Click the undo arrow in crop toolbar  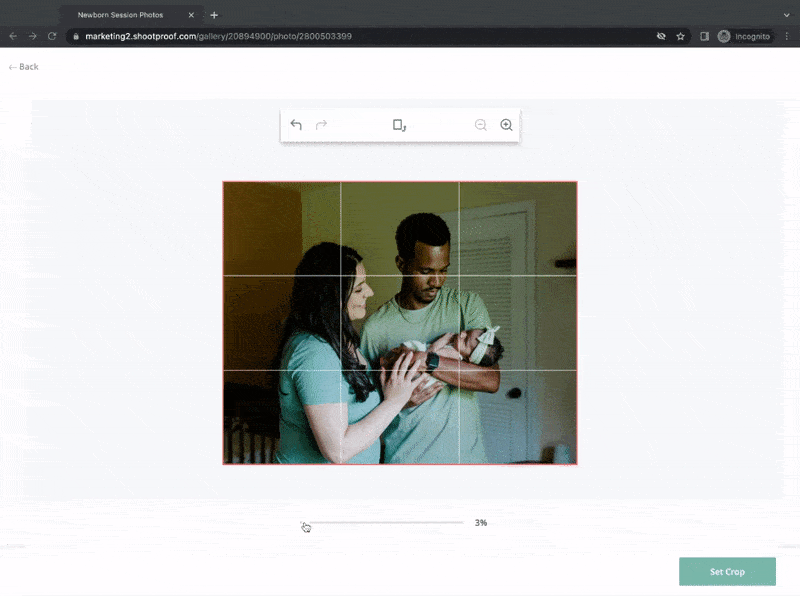296,125
